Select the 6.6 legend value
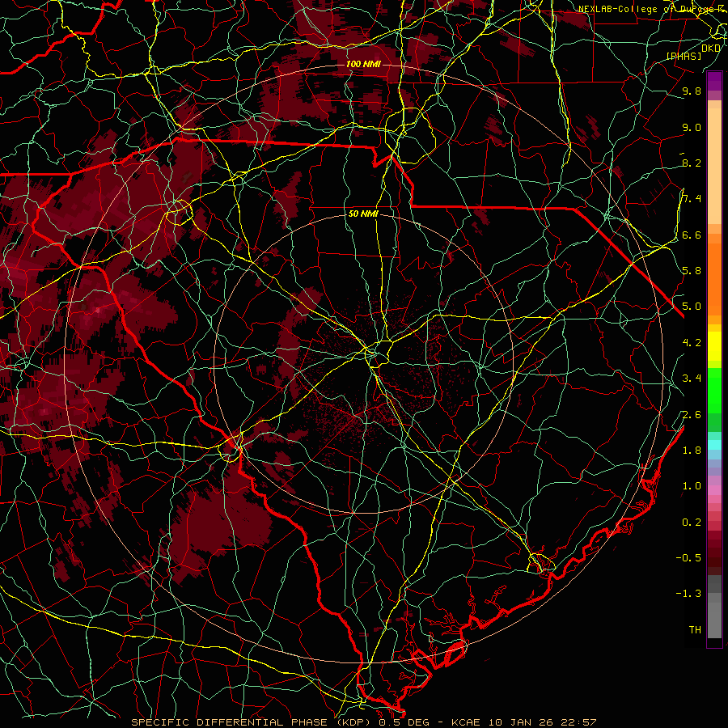Screen dimensions: 728x728 tap(692, 235)
